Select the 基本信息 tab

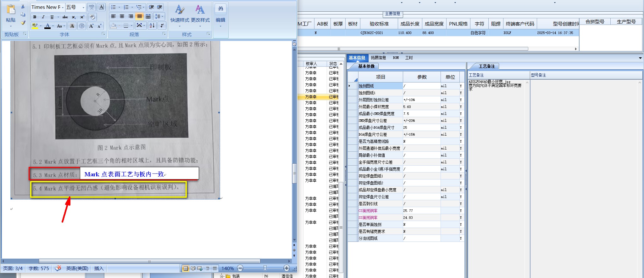click(357, 58)
